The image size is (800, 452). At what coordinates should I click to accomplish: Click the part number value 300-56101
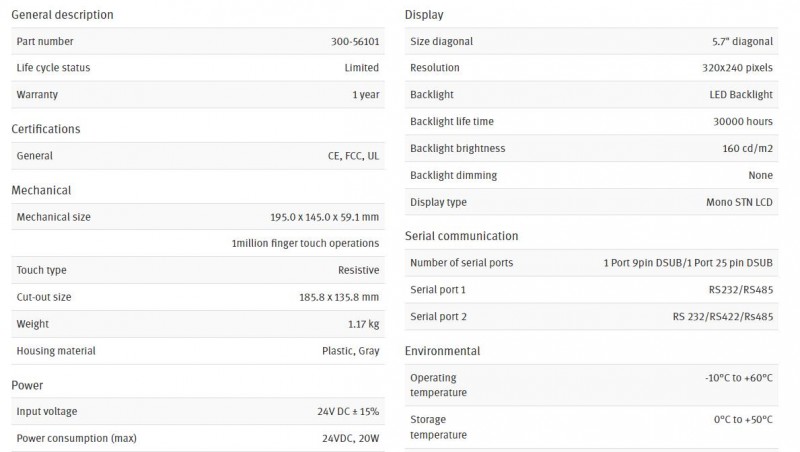point(355,41)
